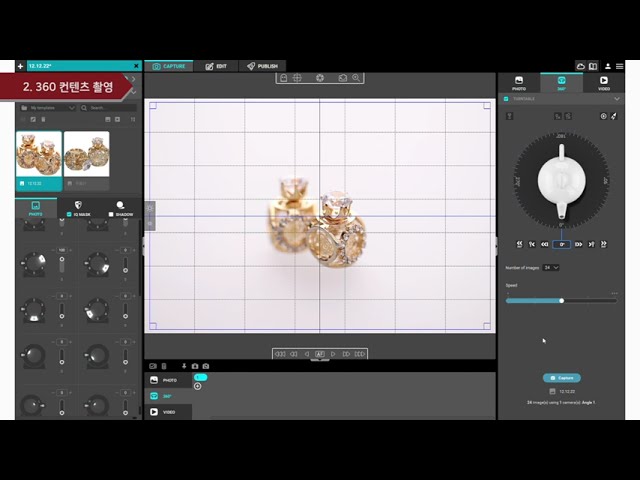Select the VIDEO row in the bottom panel
The width and height of the screenshot is (640, 480).
click(x=168, y=412)
